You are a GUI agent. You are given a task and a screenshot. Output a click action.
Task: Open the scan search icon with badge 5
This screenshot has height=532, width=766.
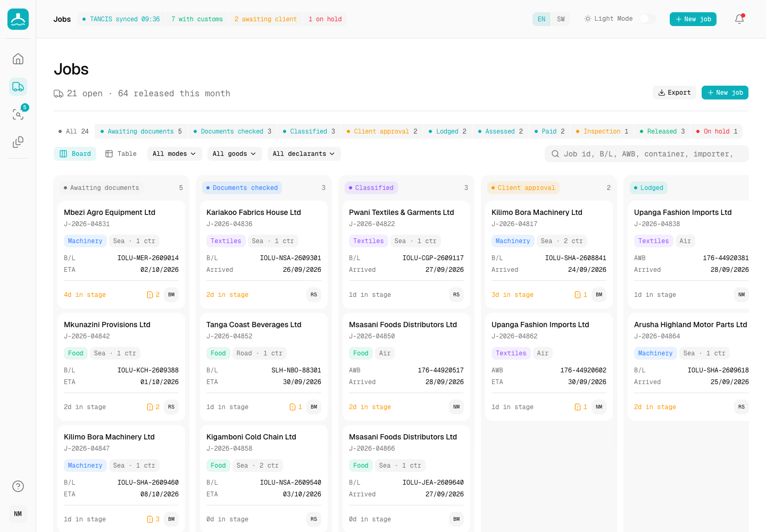(18, 114)
